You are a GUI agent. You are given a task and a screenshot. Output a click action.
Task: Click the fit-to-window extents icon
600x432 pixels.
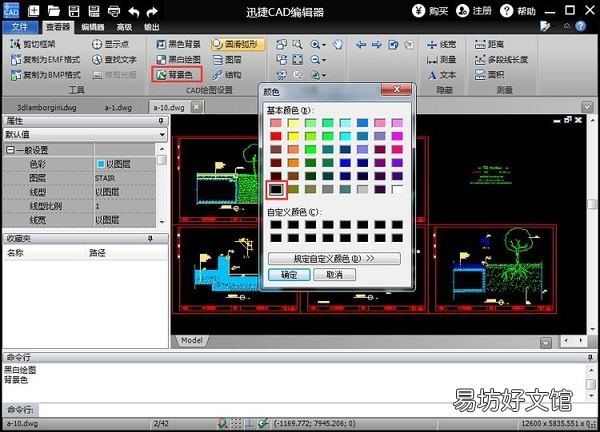tap(297, 60)
